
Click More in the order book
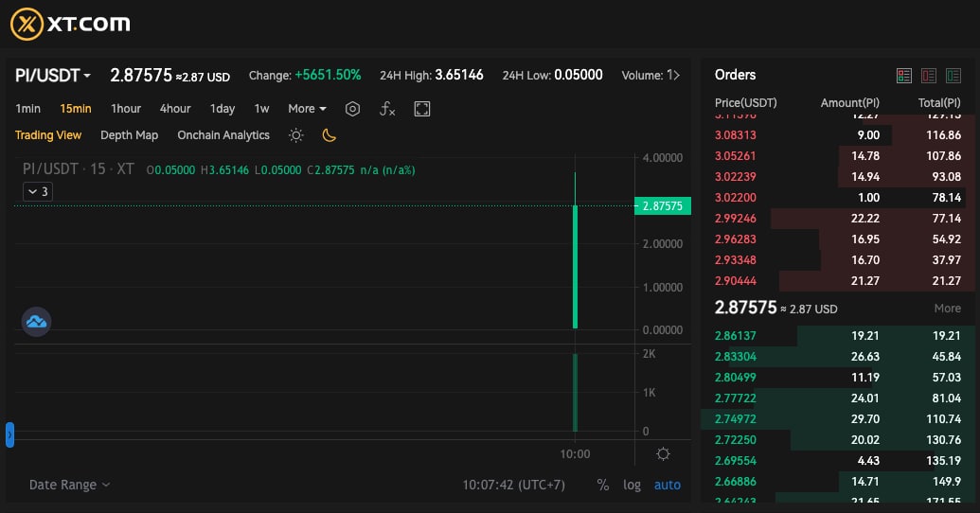pyautogui.click(x=948, y=308)
